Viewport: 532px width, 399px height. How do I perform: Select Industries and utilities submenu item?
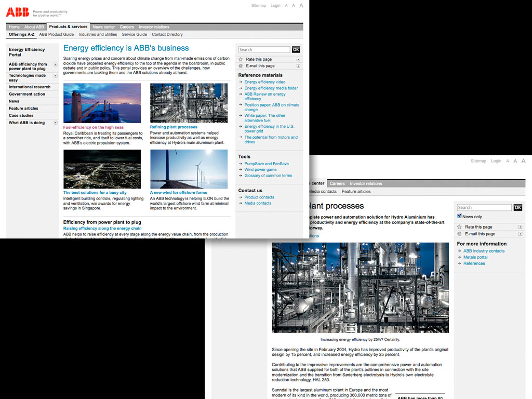click(x=98, y=35)
